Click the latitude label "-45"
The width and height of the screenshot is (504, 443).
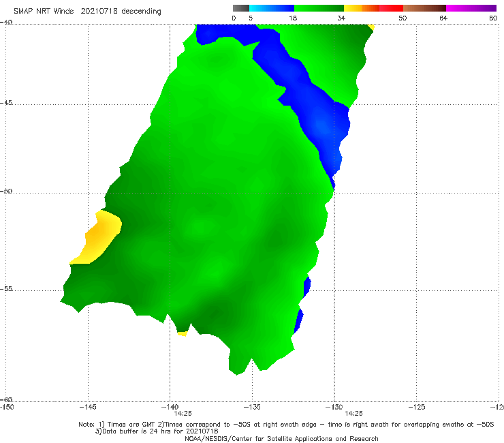coord(6,103)
